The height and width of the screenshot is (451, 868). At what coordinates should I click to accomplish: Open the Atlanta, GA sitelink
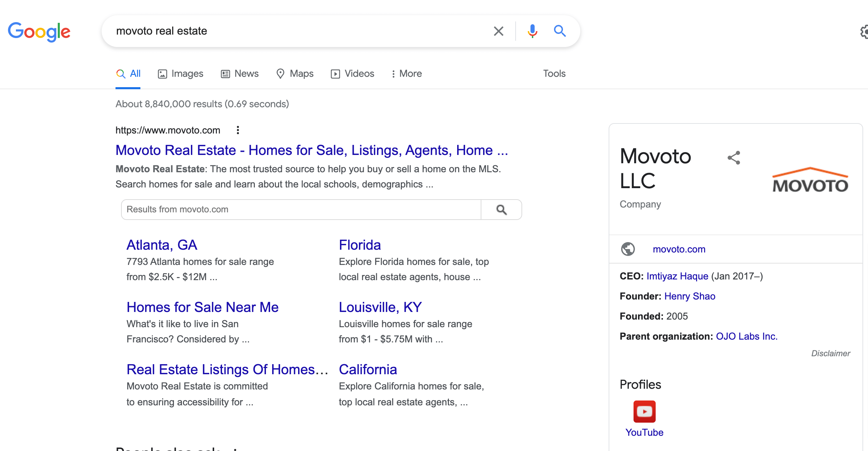click(x=161, y=245)
